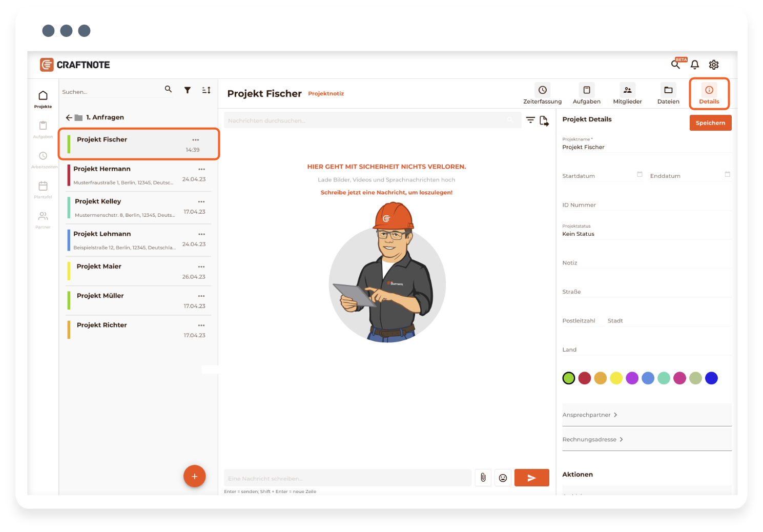Open Enddatum calendar picker icon
Screen dimensions: 763x532
coord(728,174)
